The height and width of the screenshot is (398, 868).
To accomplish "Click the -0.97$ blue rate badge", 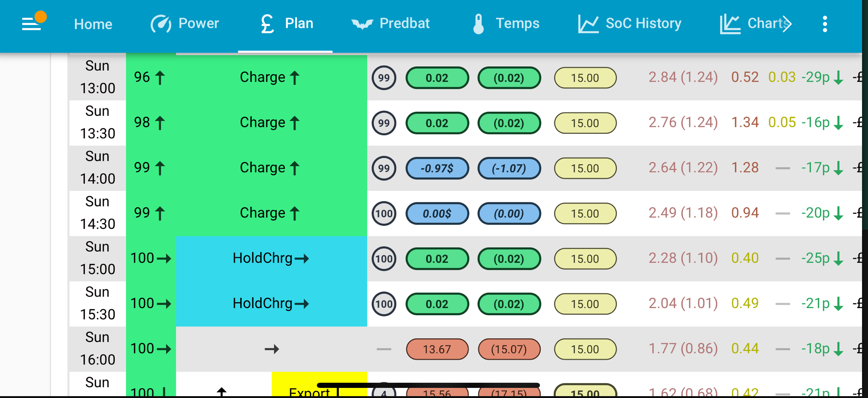I will pyautogui.click(x=437, y=168).
